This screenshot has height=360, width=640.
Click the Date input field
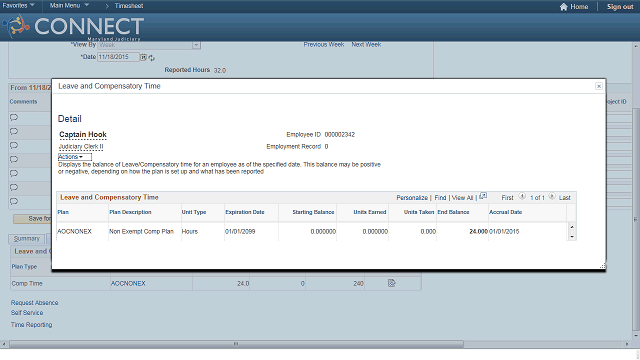tap(118, 57)
